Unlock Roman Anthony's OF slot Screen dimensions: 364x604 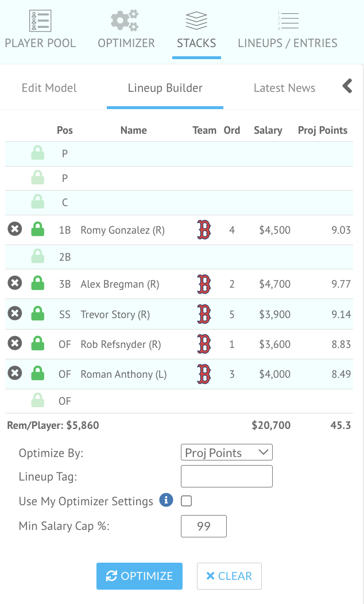point(37,374)
